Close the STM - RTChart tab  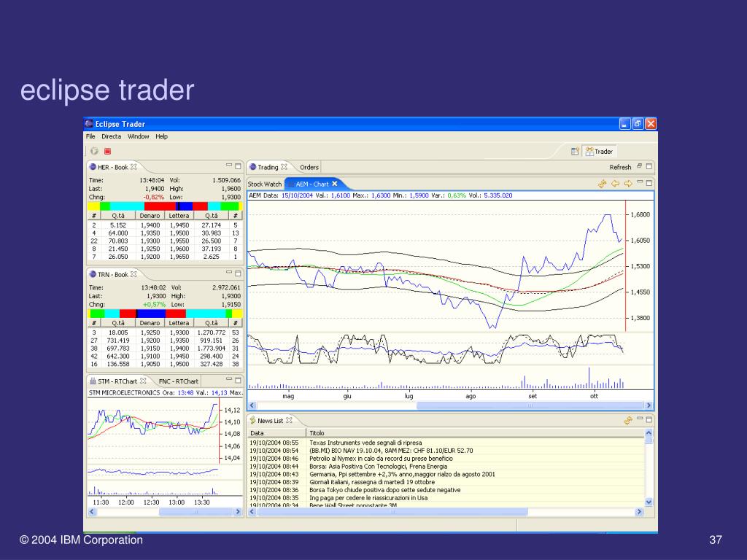[143, 381]
